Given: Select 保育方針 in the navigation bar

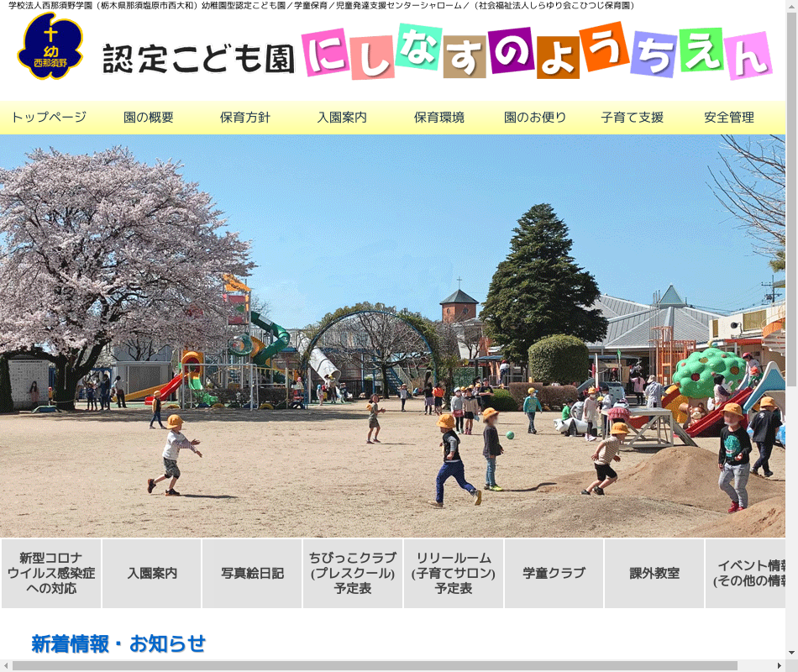Looking at the screenshot, I should coord(245,118).
